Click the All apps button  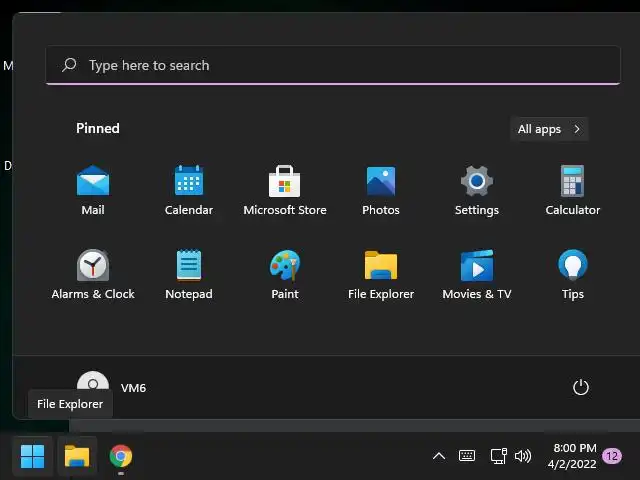(x=549, y=129)
